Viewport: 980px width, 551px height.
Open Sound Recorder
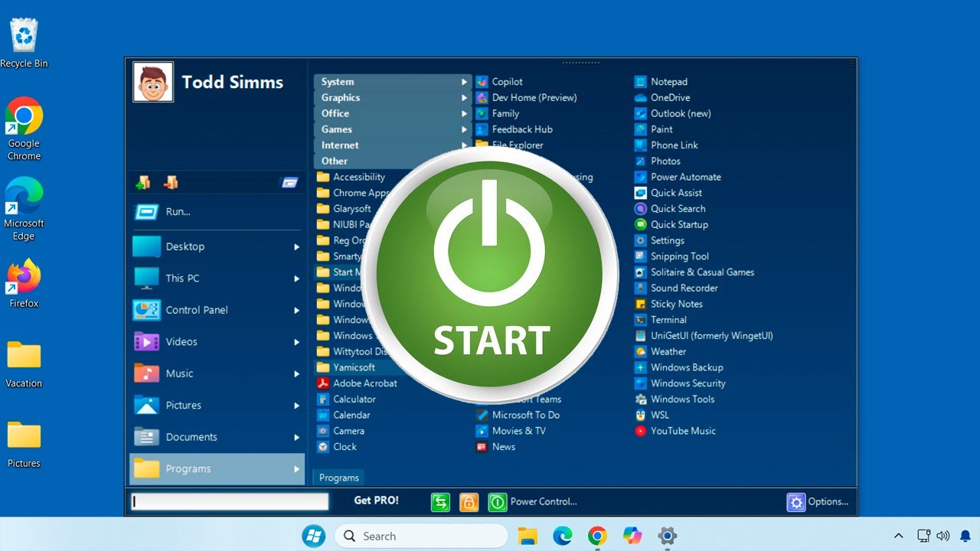pos(676,289)
